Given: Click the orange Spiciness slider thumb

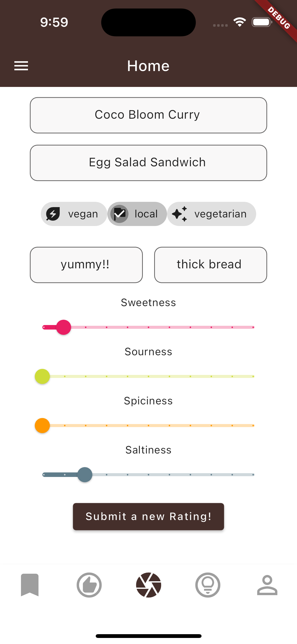Looking at the screenshot, I should (42, 426).
